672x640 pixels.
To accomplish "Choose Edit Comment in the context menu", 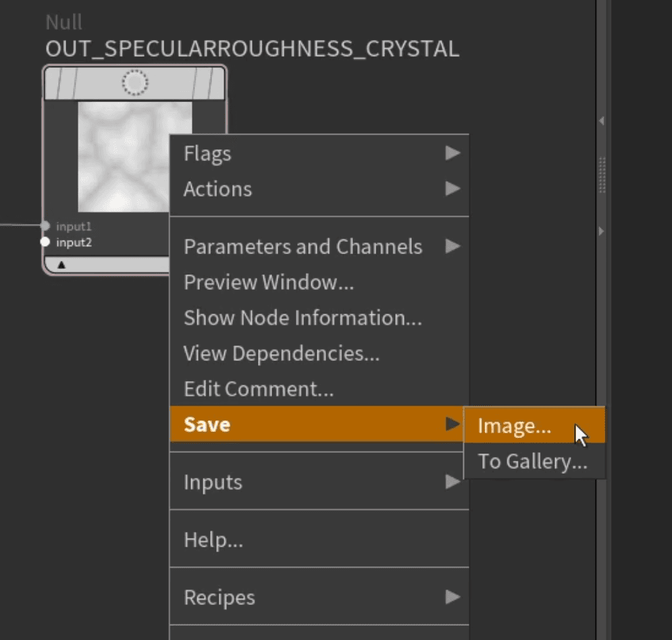I will tap(259, 389).
